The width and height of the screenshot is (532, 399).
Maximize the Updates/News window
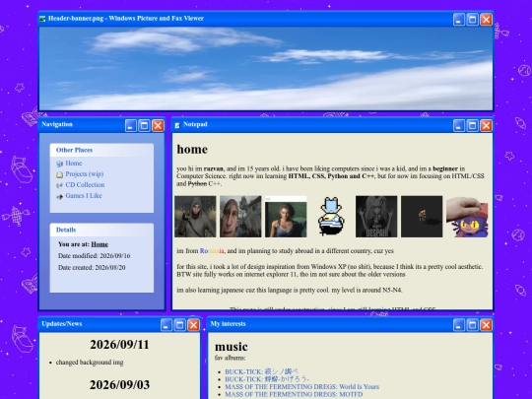point(180,325)
